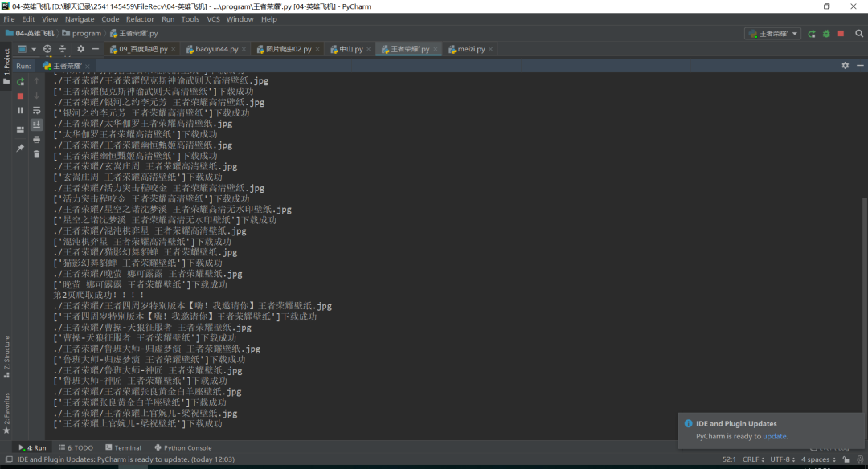Click the status bar update message text
Image resolution: width=868 pixels, height=469 pixels.
coord(125,459)
